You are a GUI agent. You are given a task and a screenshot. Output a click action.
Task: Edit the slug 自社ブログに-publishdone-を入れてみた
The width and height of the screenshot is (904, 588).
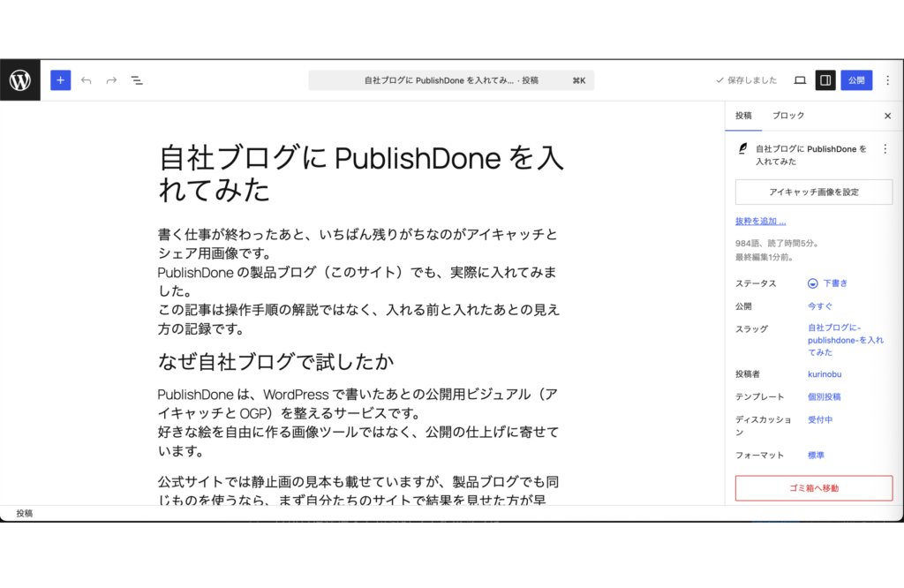click(845, 340)
